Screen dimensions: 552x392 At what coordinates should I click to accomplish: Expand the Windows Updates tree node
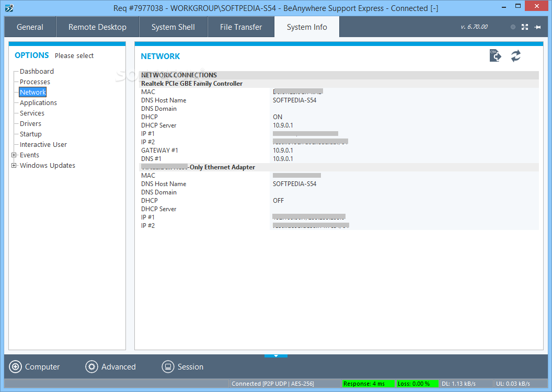coord(14,165)
